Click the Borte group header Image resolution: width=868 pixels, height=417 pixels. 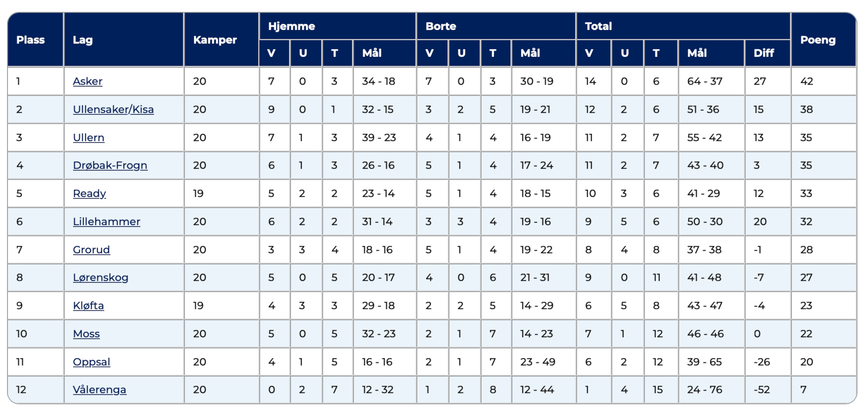(x=441, y=26)
